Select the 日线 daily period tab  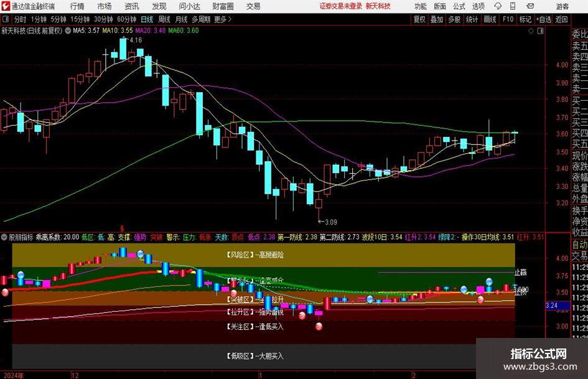pyautogui.click(x=147, y=19)
